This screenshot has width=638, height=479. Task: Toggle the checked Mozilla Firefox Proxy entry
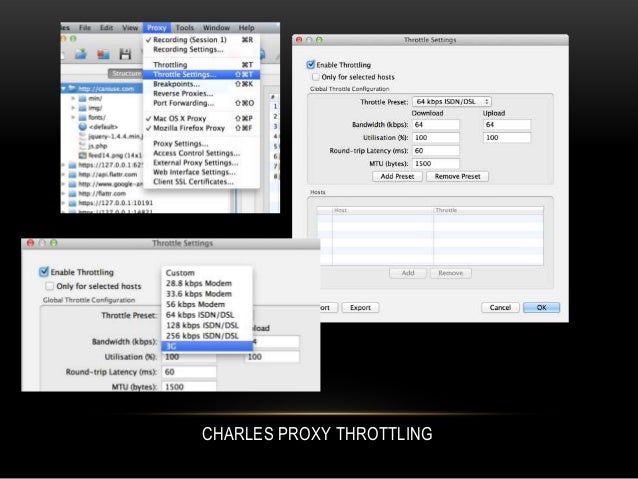tap(201, 128)
